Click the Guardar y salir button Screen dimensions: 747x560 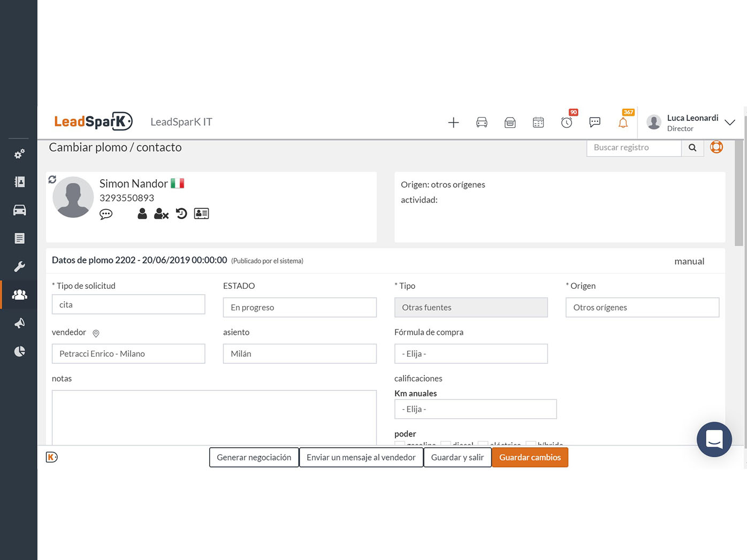coord(458,457)
